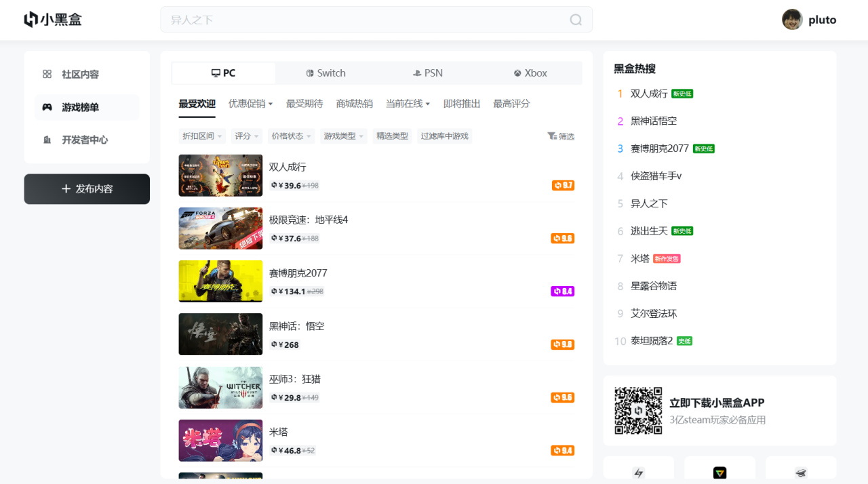Click the pluto username
Image resolution: width=868 pixels, height=484 pixels.
point(823,20)
